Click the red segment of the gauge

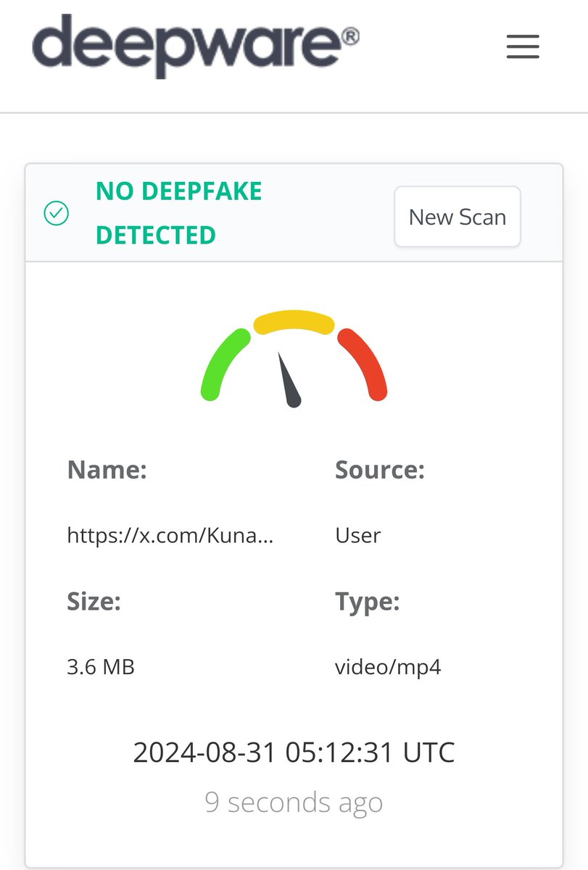363,363
